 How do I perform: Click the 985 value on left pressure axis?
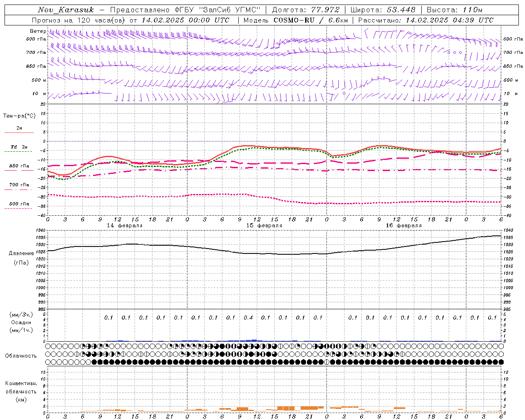(x=43, y=309)
